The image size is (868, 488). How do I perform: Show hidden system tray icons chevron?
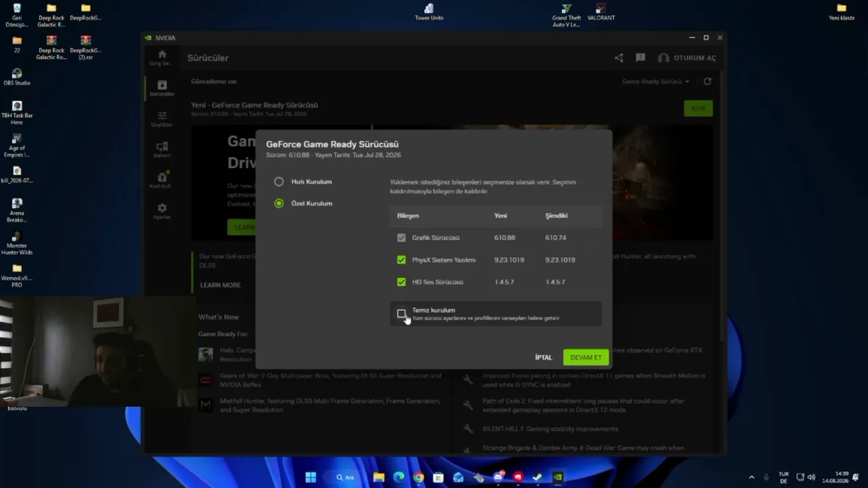pos(751,477)
